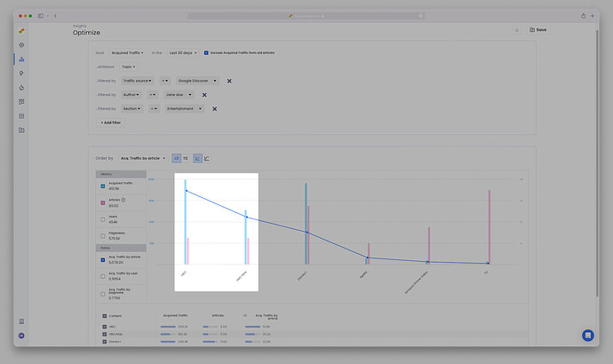Toggle browser sidebar panel icon
The height and width of the screenshot is (364, 613).
click(41, 15)
